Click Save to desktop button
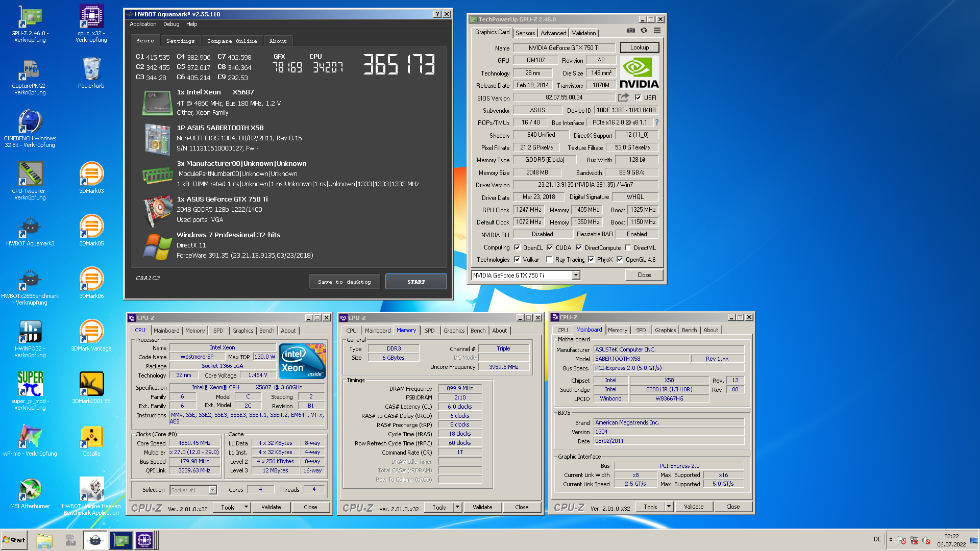The width and height of the screenshot is (980, 551). click(345, 282)
